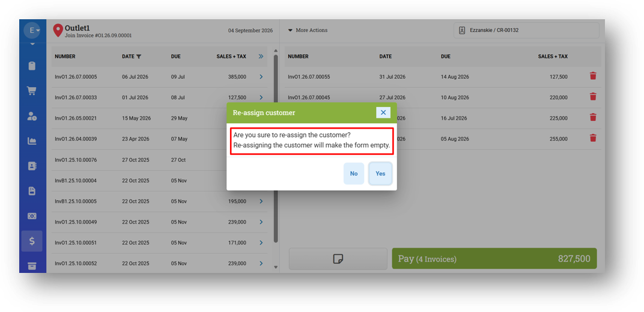Screen dimensions: 644x312
Task: Delete invoice InvO1.26.07.00055 with trash icon
Action: pos(593,76)
